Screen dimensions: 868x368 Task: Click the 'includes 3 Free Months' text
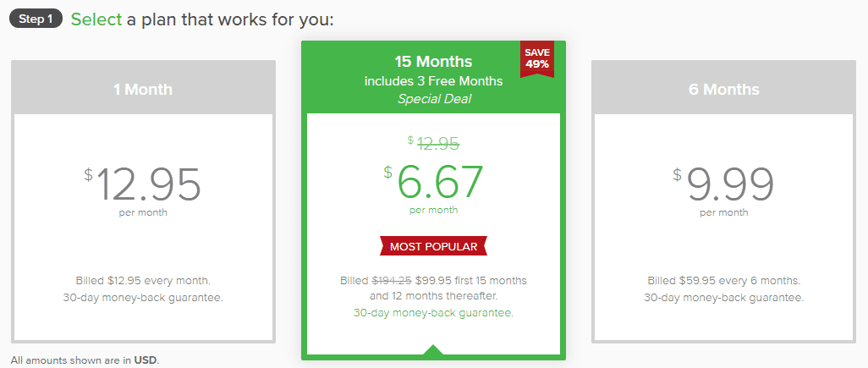[433, 81]
